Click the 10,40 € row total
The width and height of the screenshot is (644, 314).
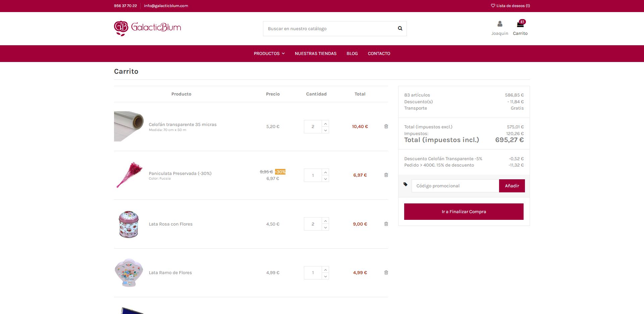point(360,126)
